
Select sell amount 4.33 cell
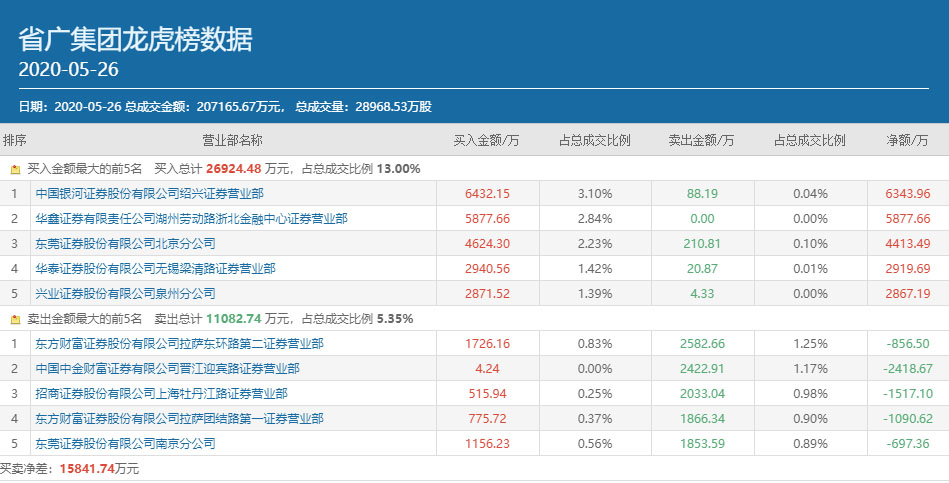coord(702,294)
